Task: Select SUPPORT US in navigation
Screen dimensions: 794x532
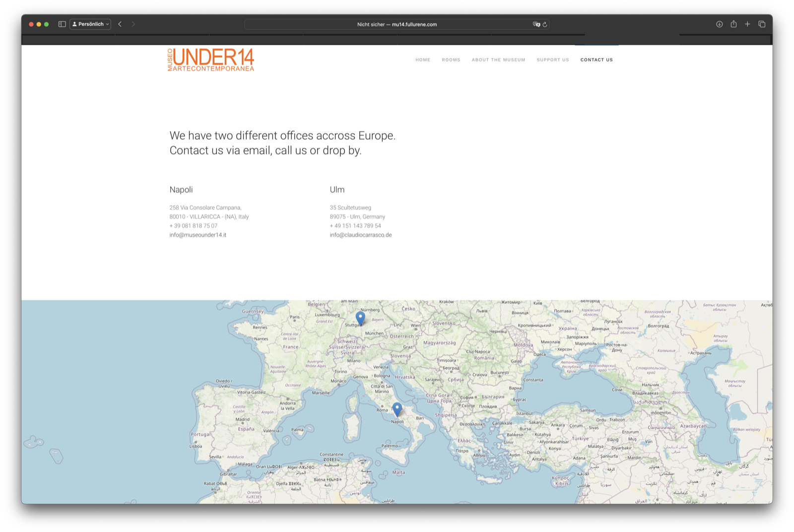Action: [x=553, y=60]
